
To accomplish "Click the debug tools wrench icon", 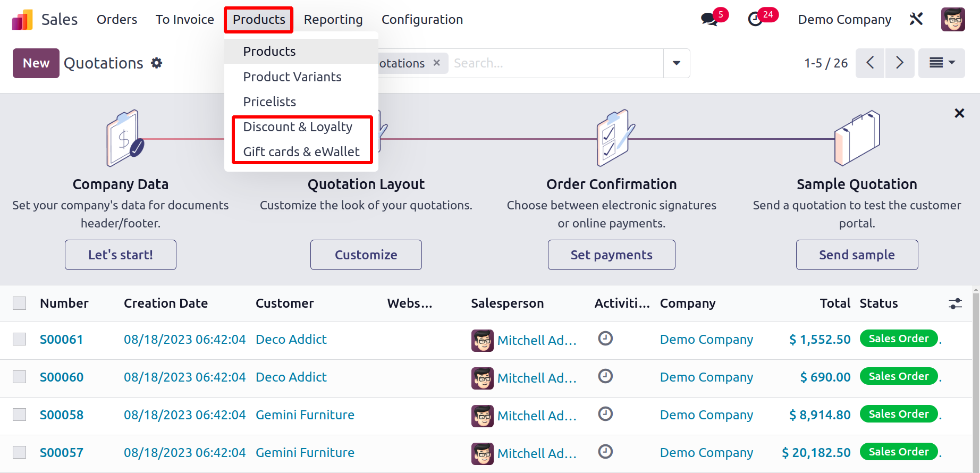I will pos(916,20).
